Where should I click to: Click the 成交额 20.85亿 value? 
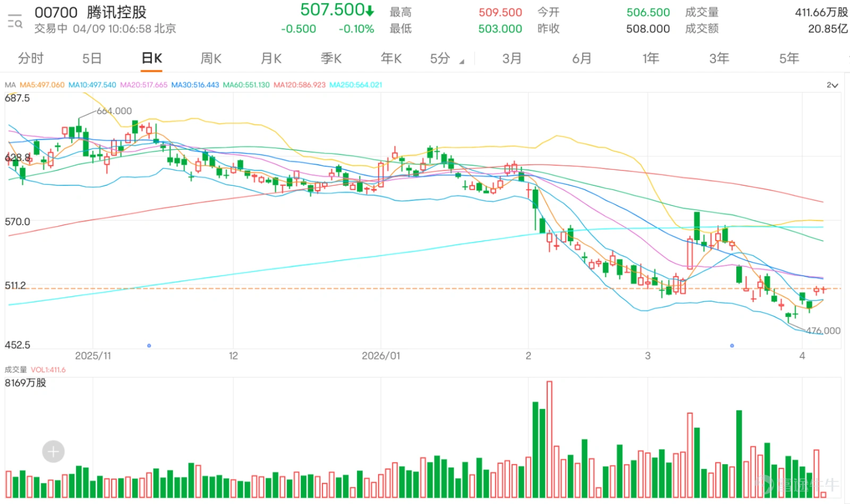pyautogui.click(x=828, y=29)
